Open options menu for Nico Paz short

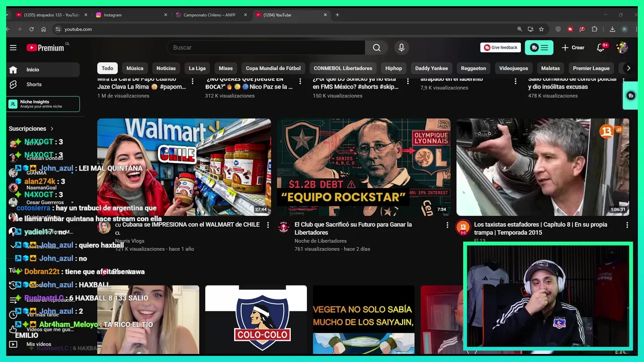(300, 81)
